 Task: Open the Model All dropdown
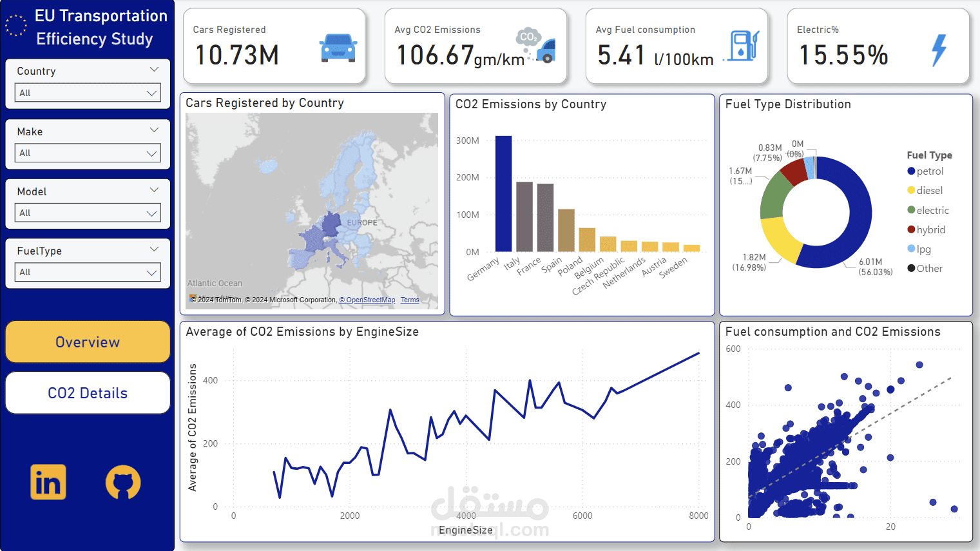[88, 213]
